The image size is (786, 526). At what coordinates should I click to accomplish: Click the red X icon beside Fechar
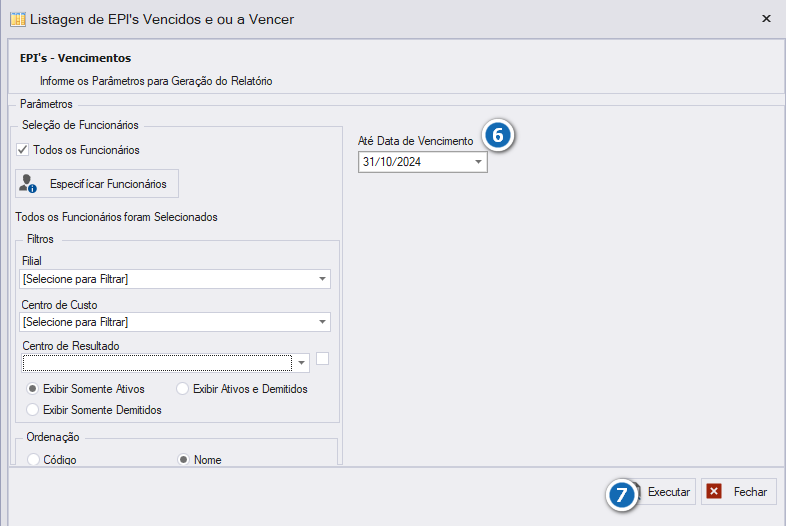pos(714,491)
